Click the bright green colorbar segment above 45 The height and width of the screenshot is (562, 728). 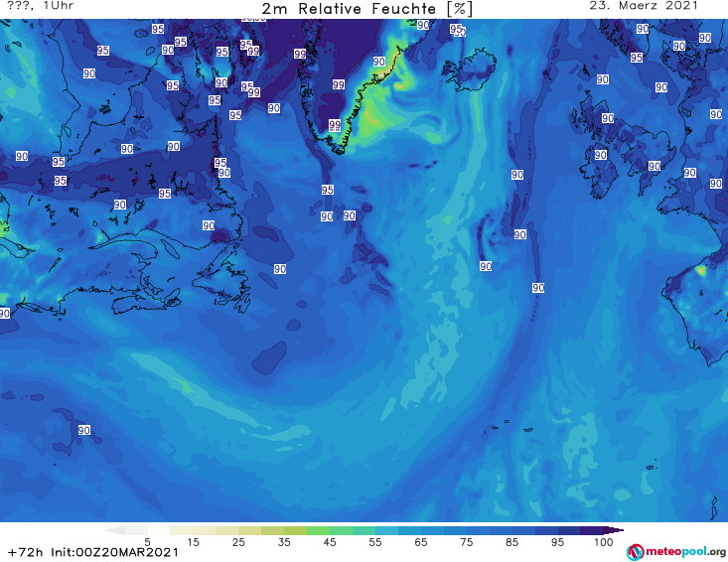(318, 530)
